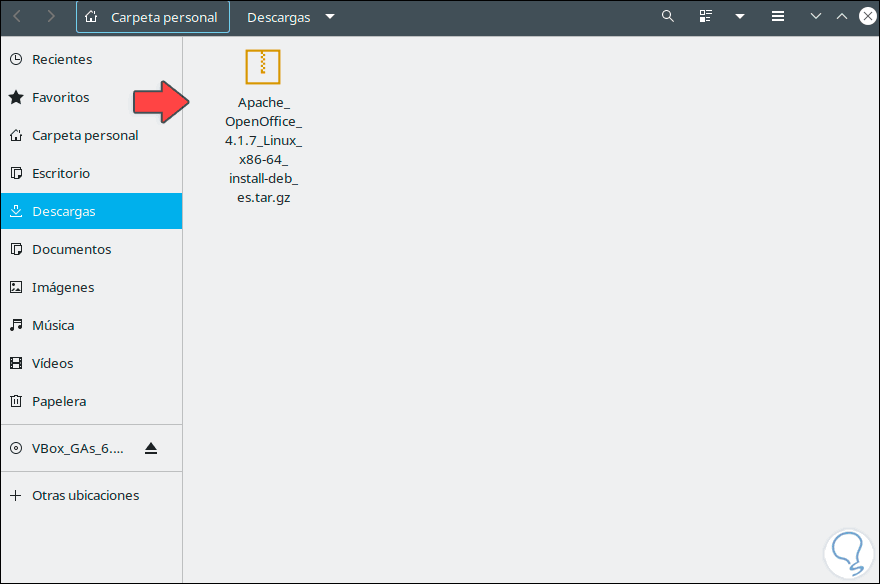Open Escritorio in the sidebar
This screenshot has width=880, height=584.
click(91, 173)
